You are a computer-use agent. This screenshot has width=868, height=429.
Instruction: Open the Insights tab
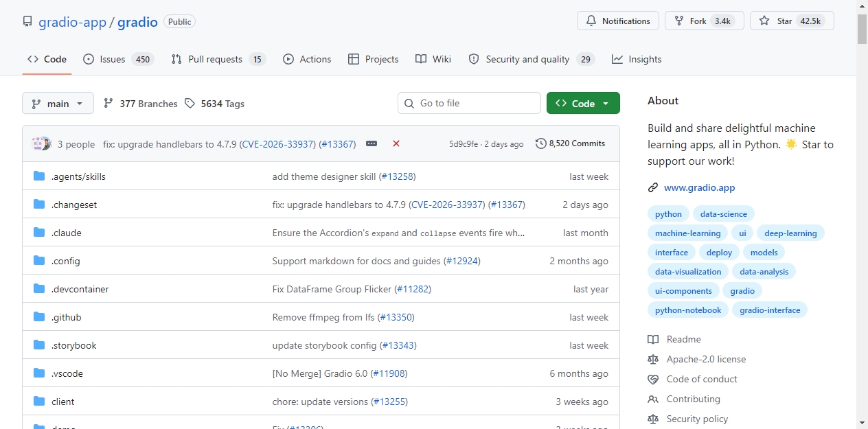[x=637, y=59]
